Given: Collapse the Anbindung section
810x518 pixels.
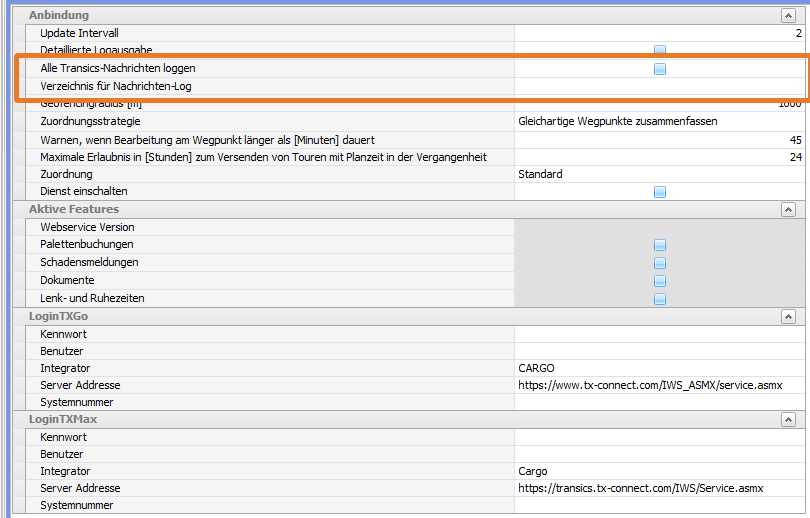Looking at the screenshot, I should (788, 16).
